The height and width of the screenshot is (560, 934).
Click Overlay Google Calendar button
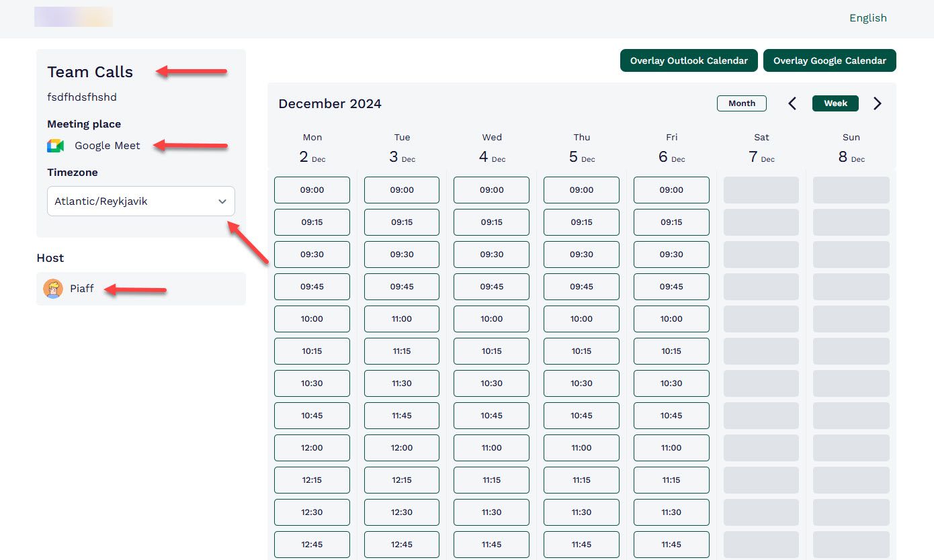tap(830, 60)
